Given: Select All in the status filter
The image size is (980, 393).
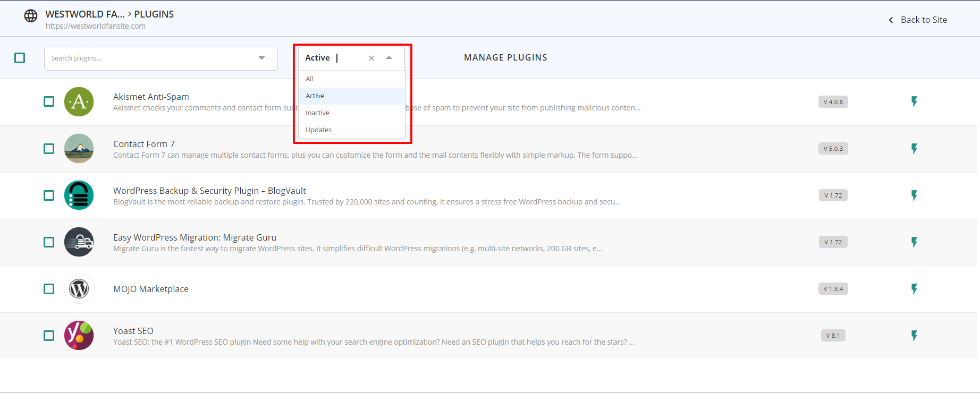Looking at the screenshot, I should coord(352,79).
